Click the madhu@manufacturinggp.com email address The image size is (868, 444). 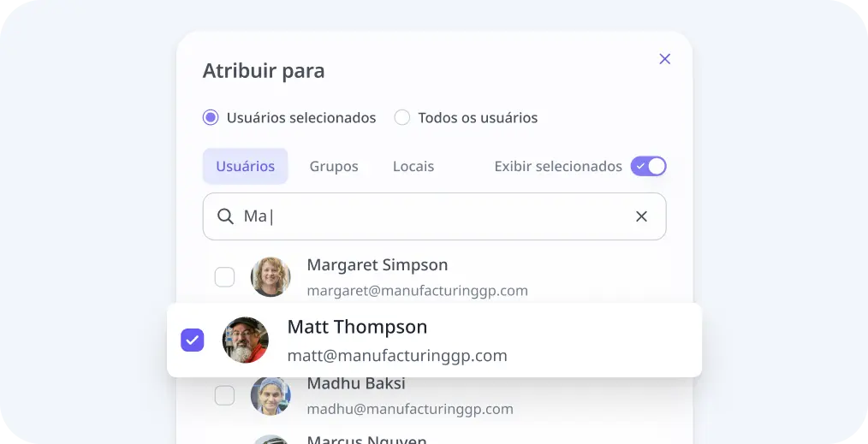point(410,409)
